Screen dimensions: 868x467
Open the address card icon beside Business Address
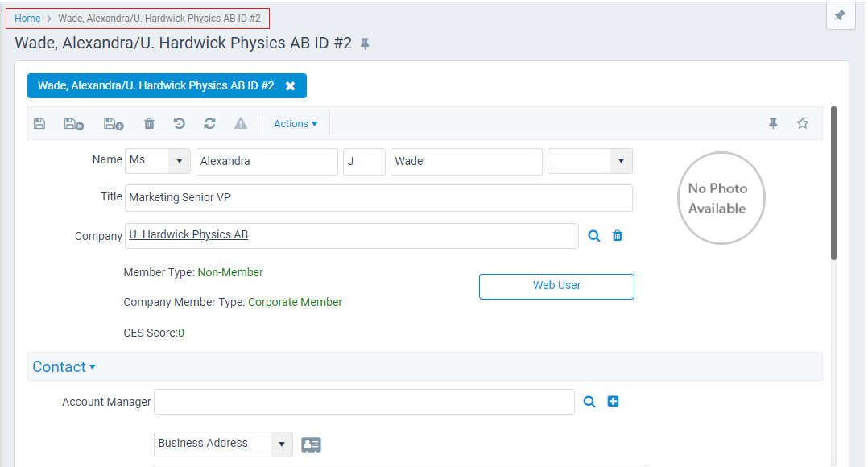pos(311,444)
